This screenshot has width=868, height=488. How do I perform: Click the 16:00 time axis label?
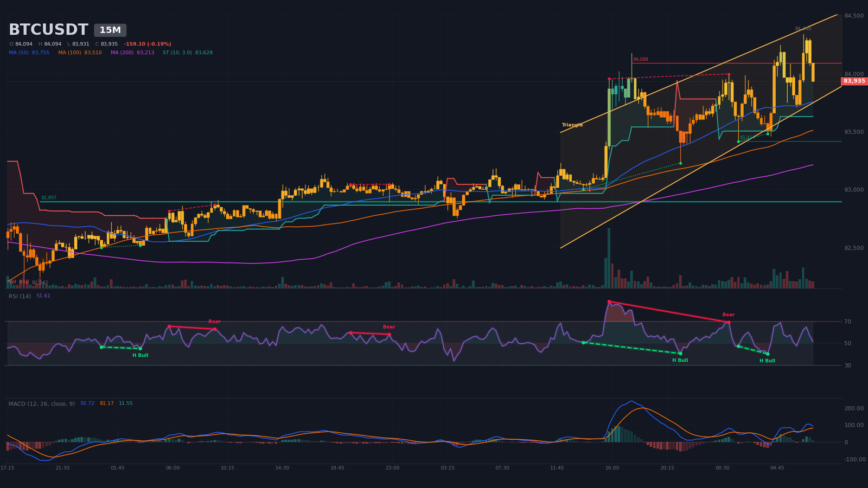pyautogui.click(x=612, y=468)
